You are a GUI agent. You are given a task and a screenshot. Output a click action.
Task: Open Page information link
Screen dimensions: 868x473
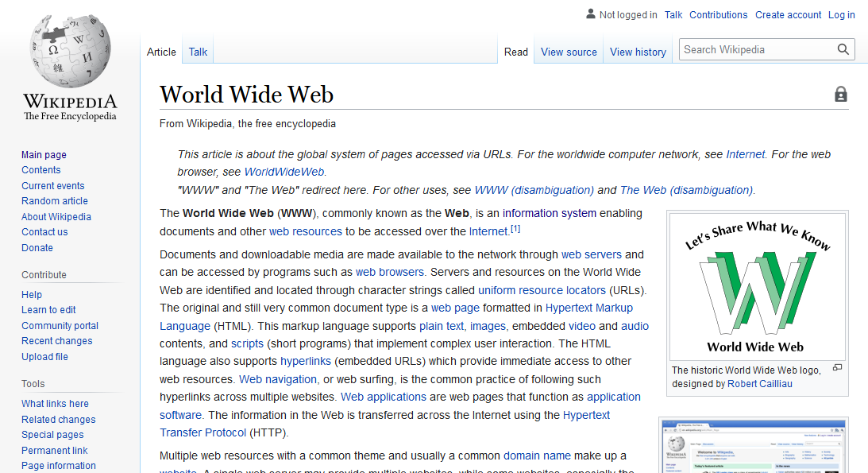pos(59,466)
